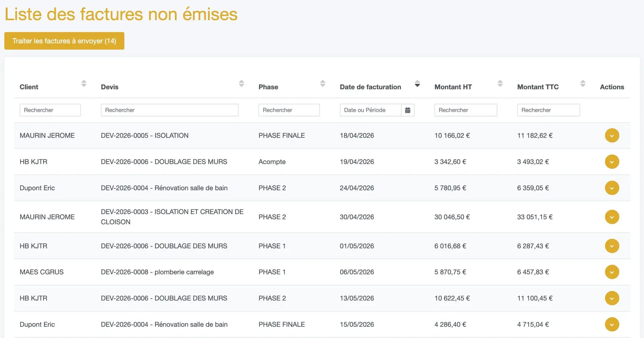Focus the Montant TTC search field
The height and width of the screenshot is (338, 644).
point(548,110)
